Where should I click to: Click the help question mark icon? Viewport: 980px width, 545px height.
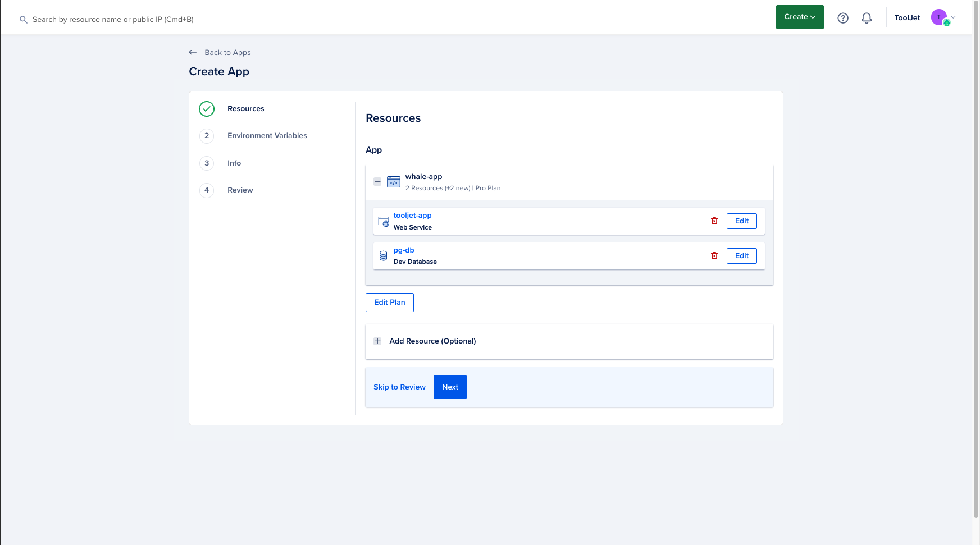tap(842, 18)
